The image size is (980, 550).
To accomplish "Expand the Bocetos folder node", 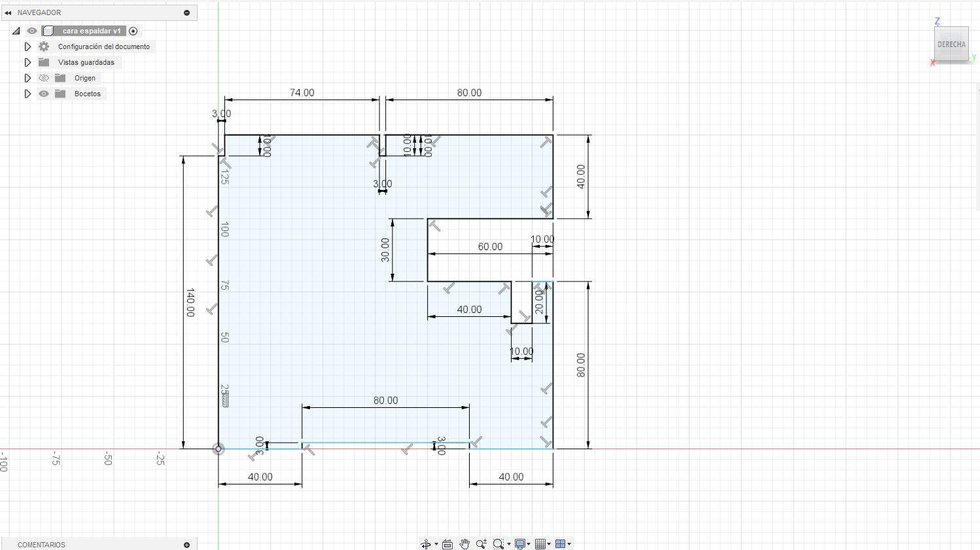I will (x=27, y=94).
